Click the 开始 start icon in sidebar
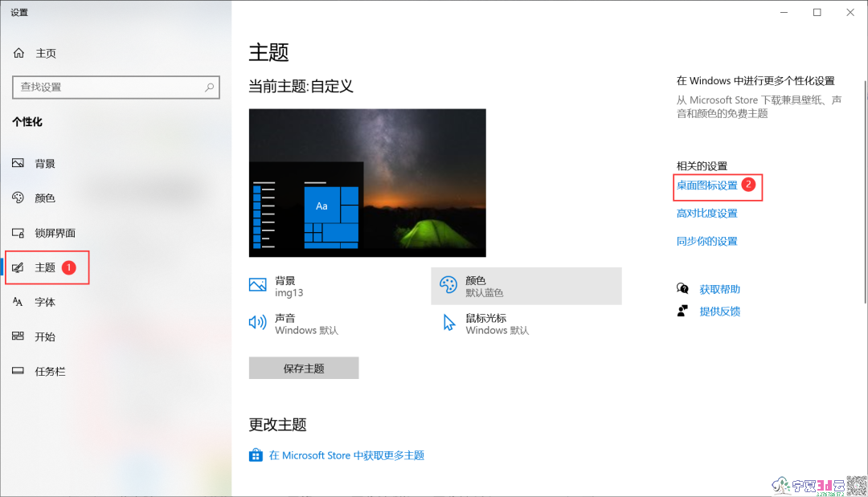 tap(18, 336)
